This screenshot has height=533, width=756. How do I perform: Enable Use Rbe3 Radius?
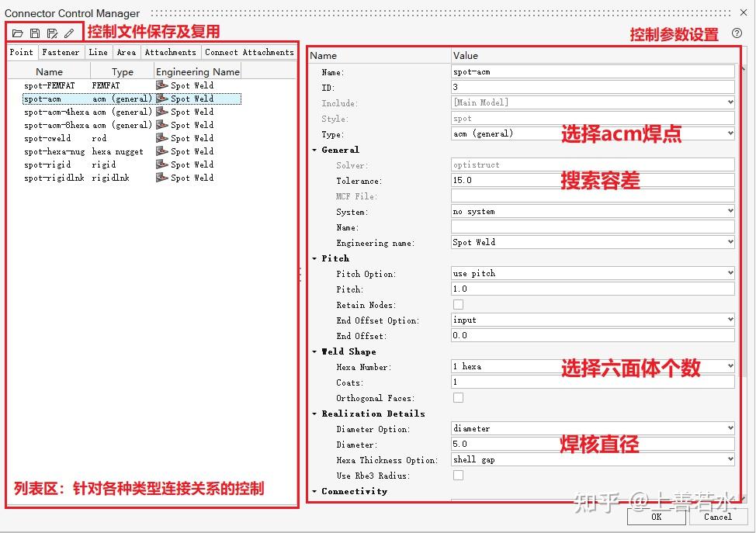point(458,476)
